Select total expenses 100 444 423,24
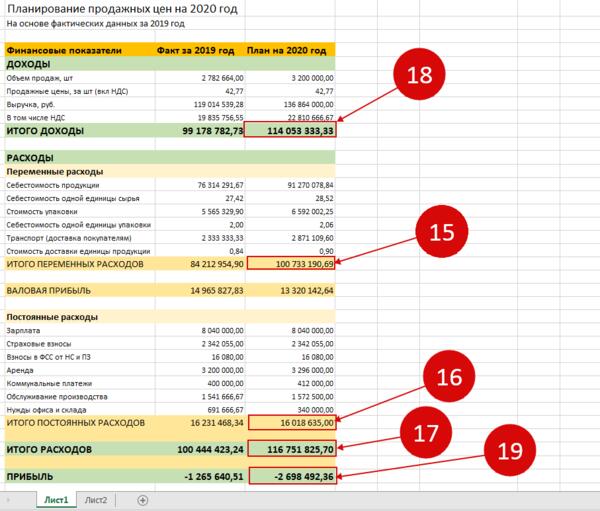The image size is (600, 511). 210,449
